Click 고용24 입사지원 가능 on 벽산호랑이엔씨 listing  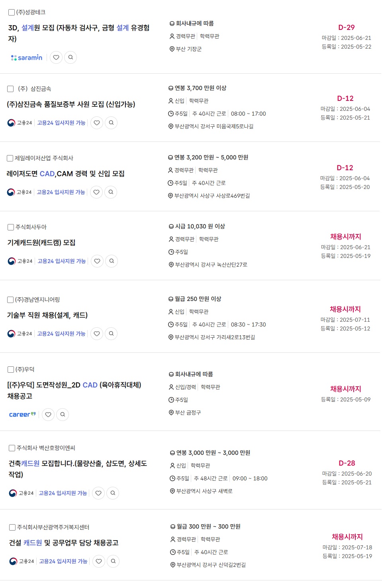coord(63,493)
